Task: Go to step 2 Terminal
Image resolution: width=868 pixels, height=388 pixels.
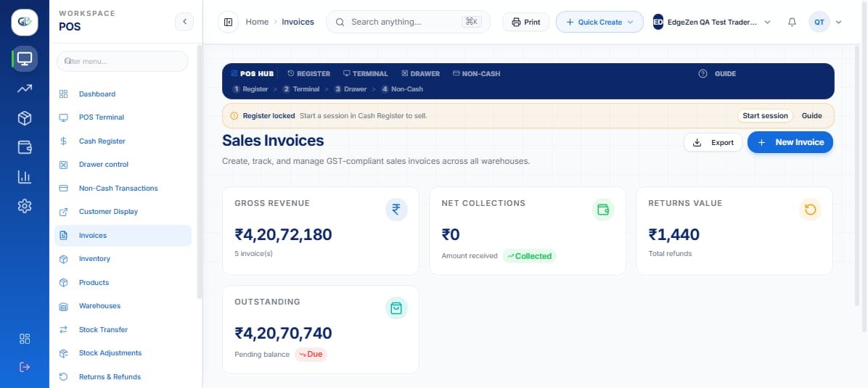Action: 301,89
